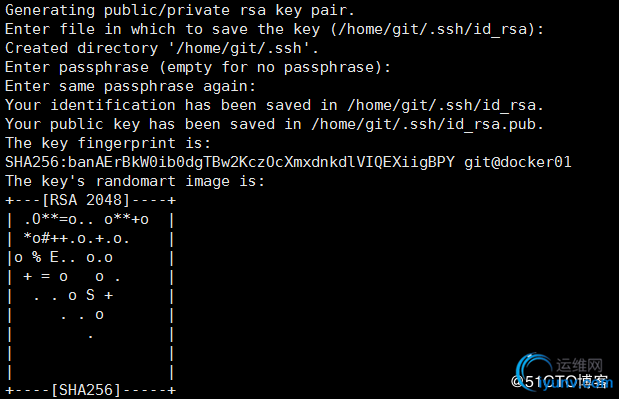Click "The key's randomart image is" line
Viewport: 619px width, 399px height.
coord(135,181)
